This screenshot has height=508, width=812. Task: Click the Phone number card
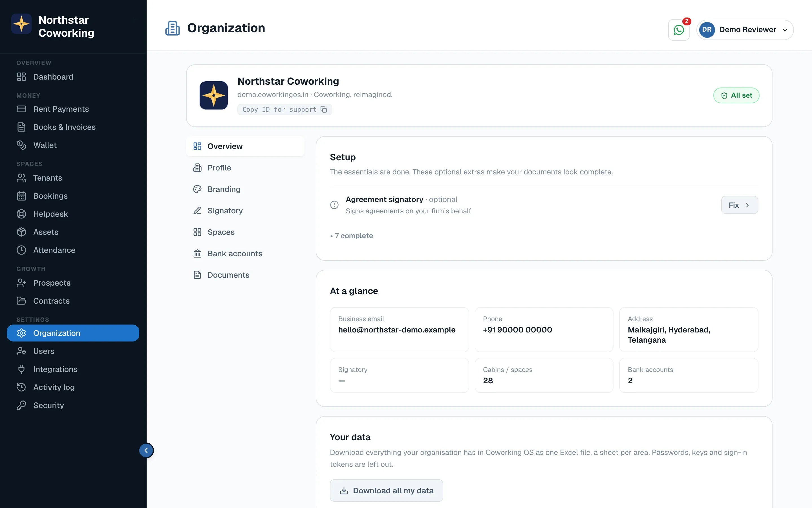pyautogui.click(x=544, y=330)
